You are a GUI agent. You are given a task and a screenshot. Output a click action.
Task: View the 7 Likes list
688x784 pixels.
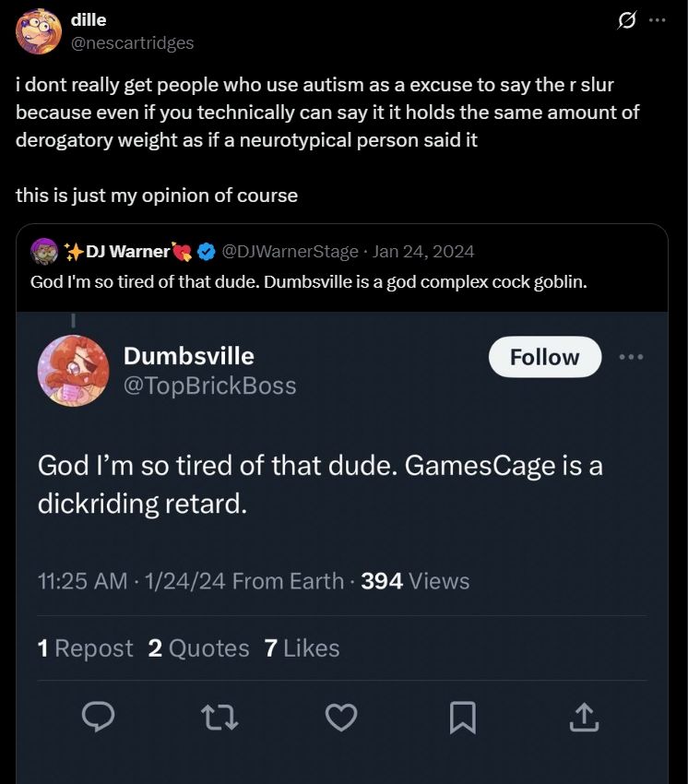click(302, 648)
